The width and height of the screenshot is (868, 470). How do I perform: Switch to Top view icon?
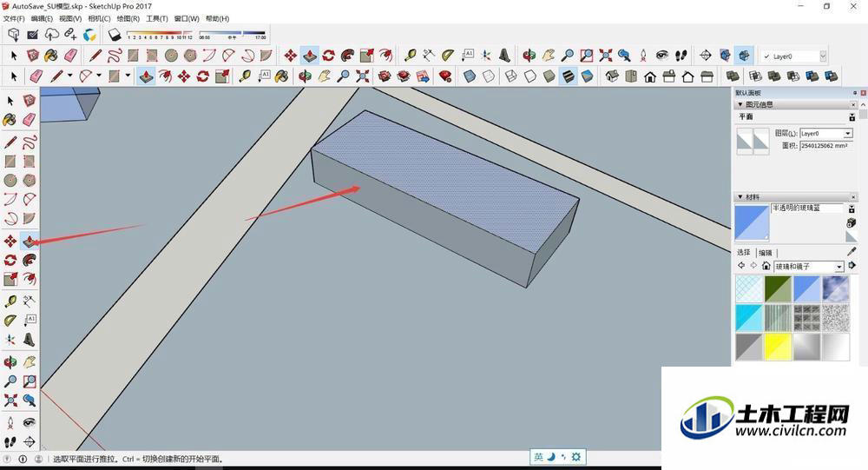pos(630,76)
